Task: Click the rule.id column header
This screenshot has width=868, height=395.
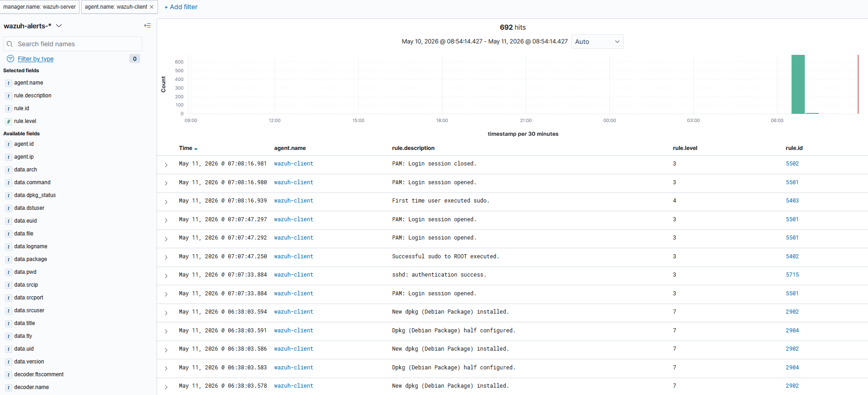Action: click(794, 148)
